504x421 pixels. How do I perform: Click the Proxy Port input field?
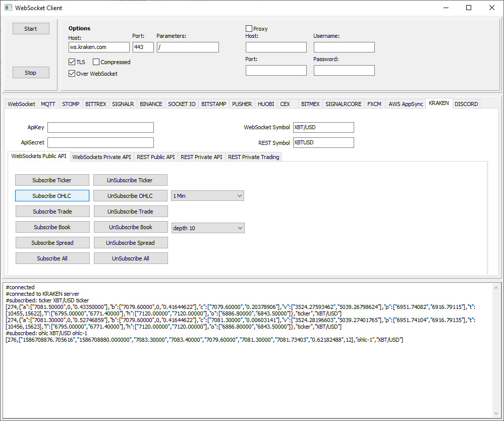276,71
